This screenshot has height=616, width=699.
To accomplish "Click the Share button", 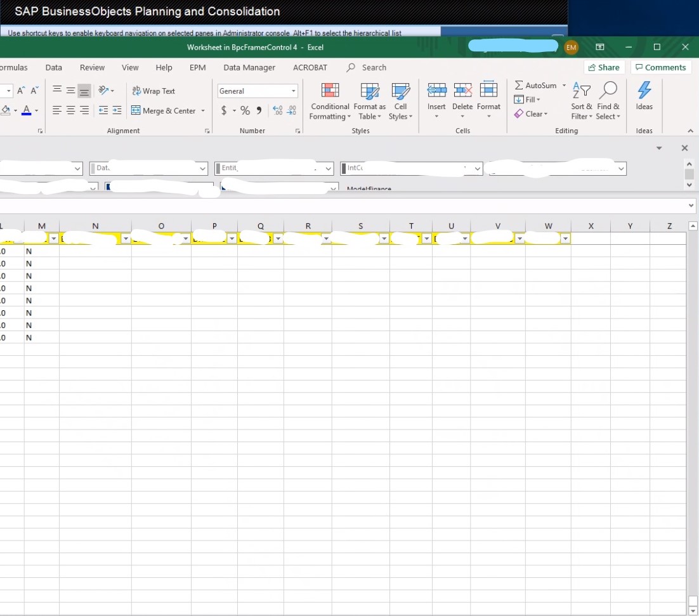I will [x=604, y=67].
